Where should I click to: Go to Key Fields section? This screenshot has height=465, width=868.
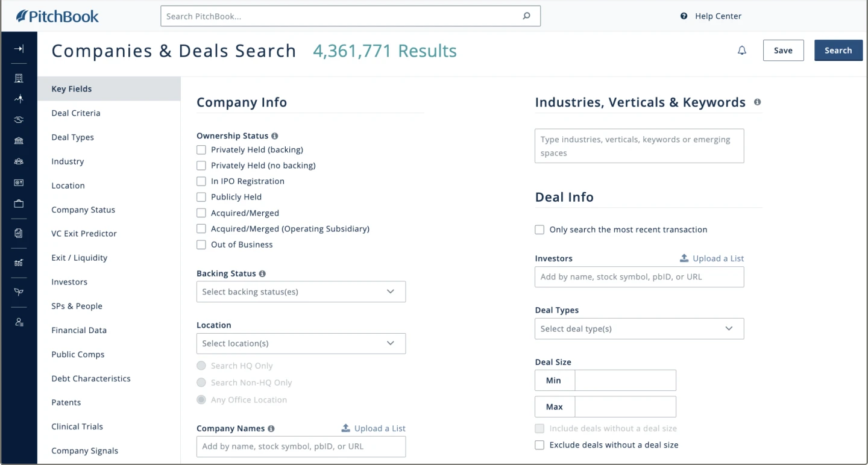click(x=108, y=89)
